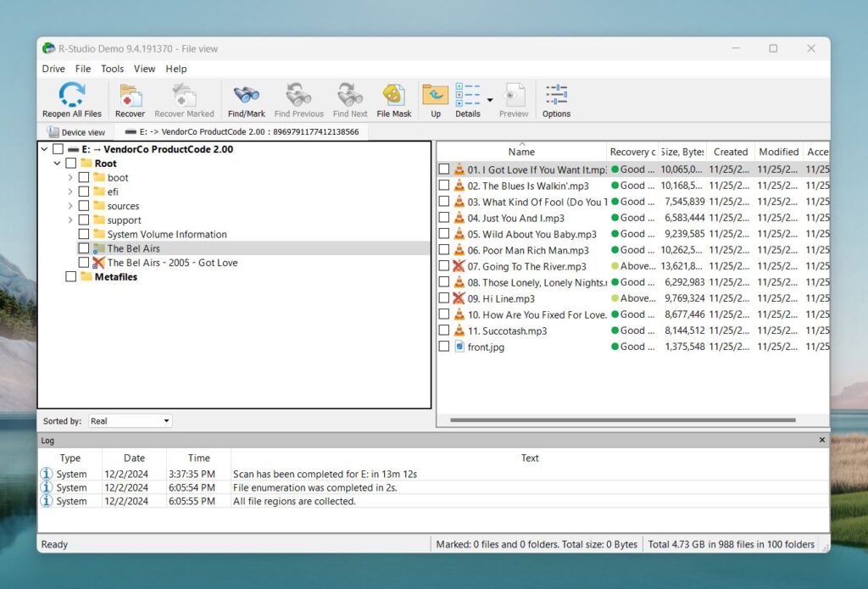Expand the sources folder

[x=70, y=205]
